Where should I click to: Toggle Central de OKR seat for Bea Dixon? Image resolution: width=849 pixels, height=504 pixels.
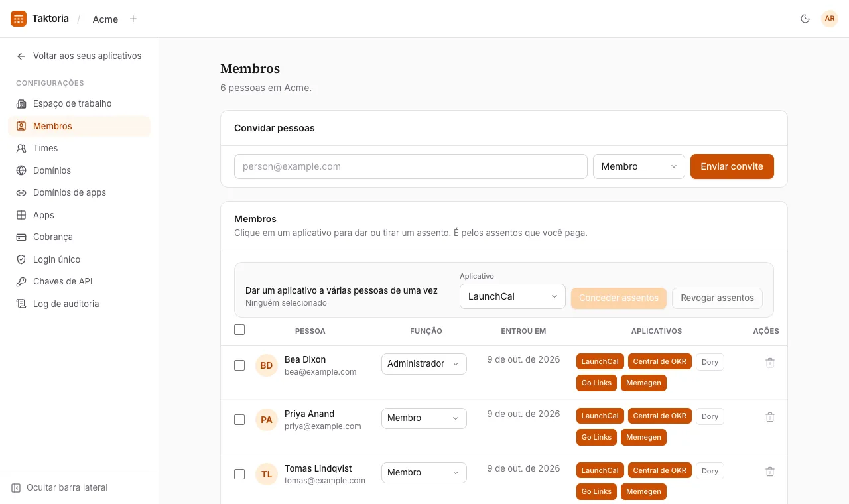[660, 362]
